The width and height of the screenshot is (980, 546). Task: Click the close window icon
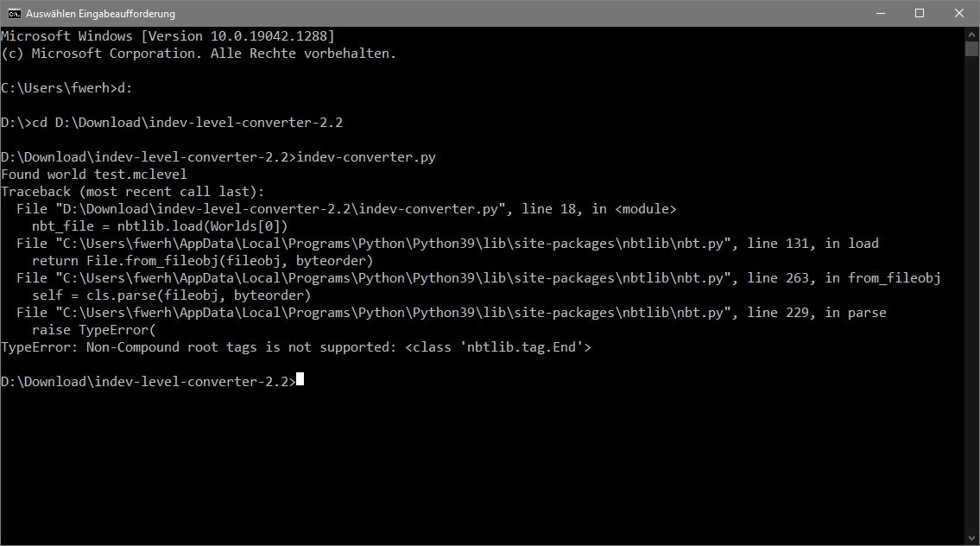(958, 13)
